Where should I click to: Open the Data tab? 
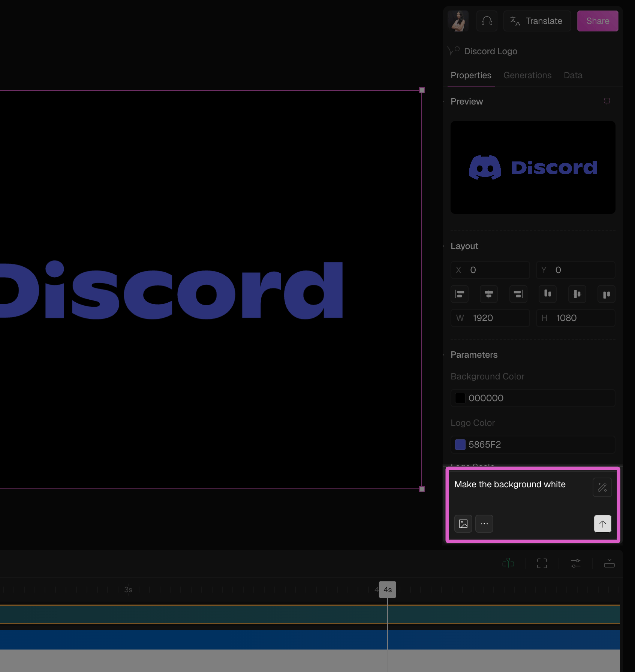[x=573, y=75]
